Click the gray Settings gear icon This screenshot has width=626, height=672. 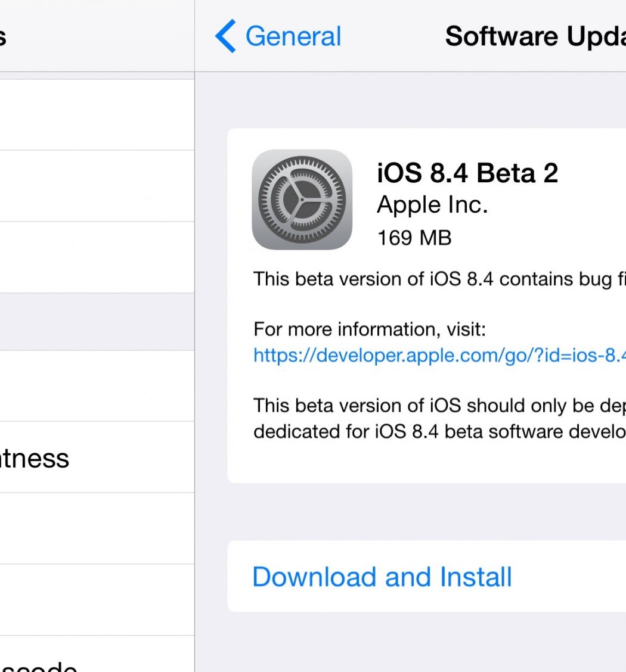click(x=302, y=199)
